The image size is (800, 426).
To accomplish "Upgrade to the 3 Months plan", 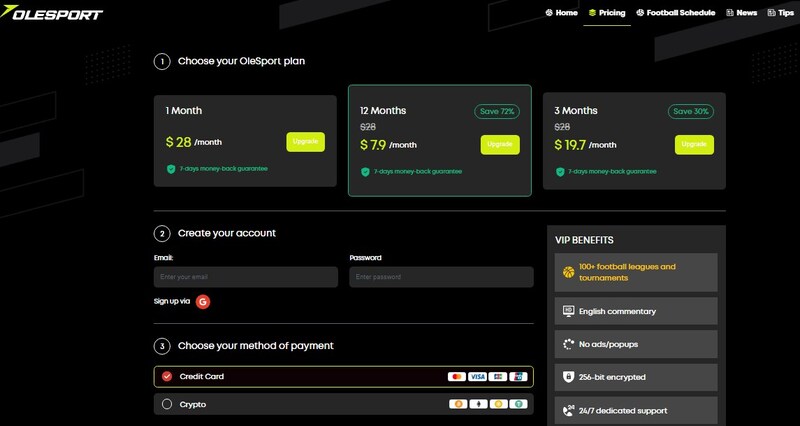I will coord(694,144).
